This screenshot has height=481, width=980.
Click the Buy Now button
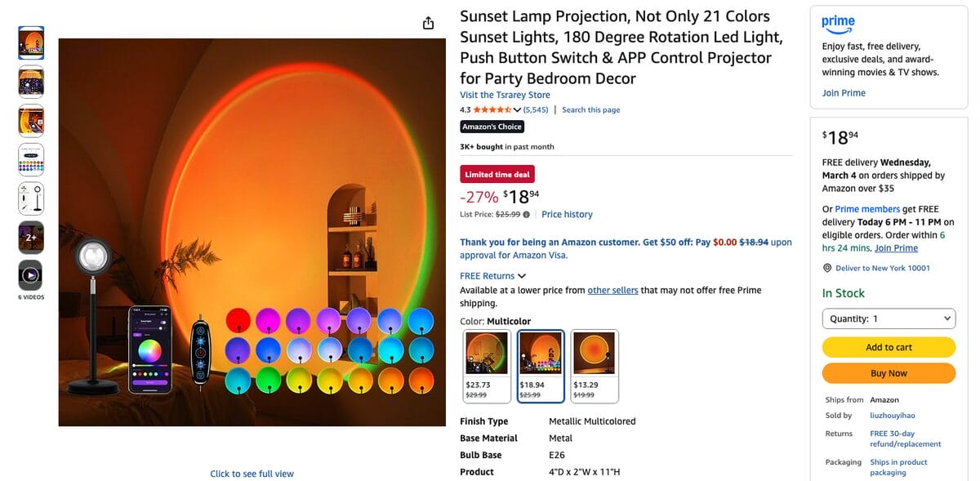coord(889,373)
